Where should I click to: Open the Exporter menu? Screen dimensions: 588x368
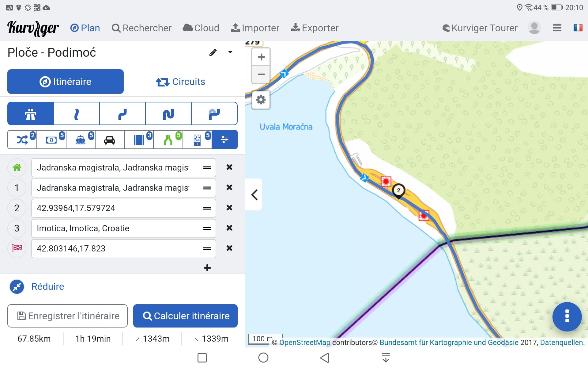click(315, 28)
